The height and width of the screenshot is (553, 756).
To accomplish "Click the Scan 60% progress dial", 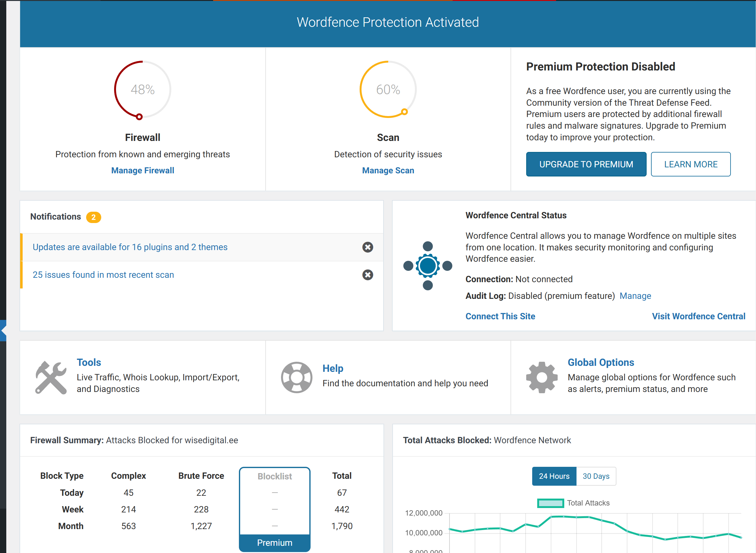I will tap(387, 89).
